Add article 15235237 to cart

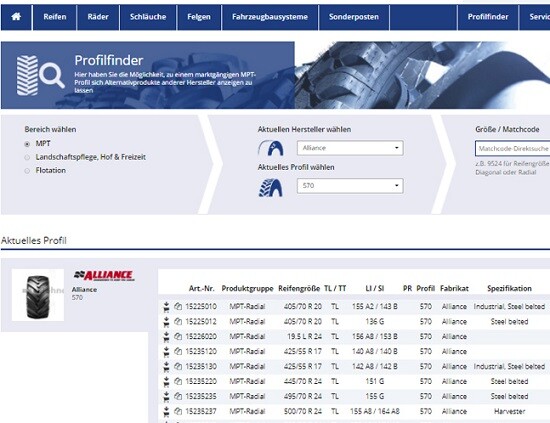(x=166, y=411)
